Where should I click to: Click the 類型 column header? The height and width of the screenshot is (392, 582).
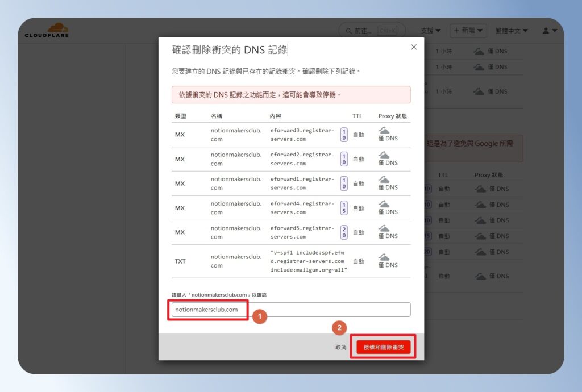click(181, 116)
